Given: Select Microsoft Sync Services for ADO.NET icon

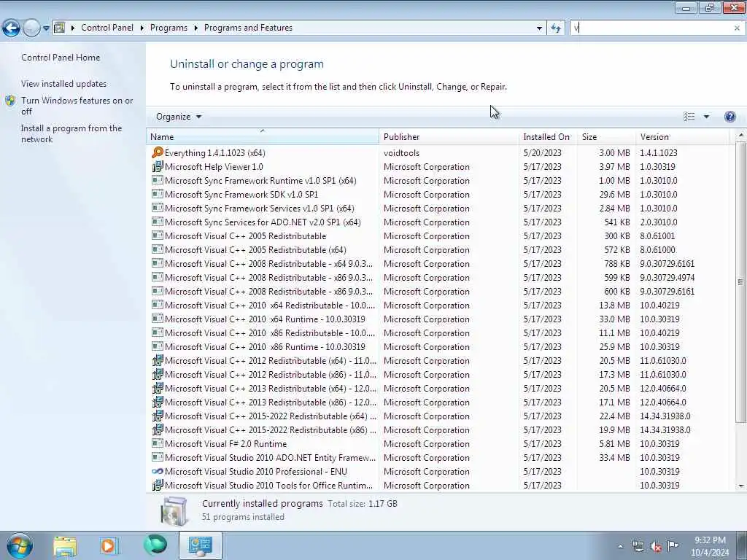Looking at the screenshot, I should [x=158, y=222].
